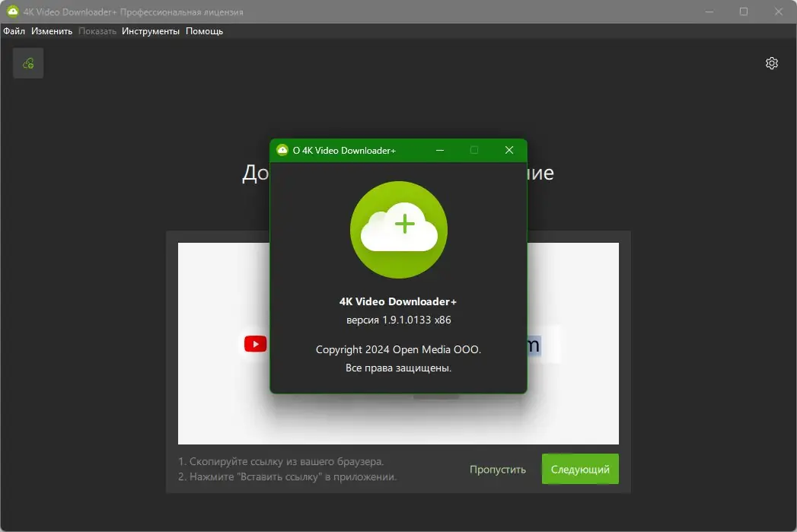Maximize the main application window
This screenshot has height=532, width=797.
744,11
